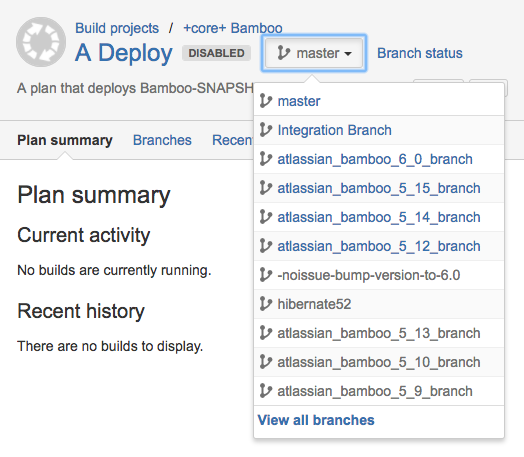Click the caret arrow on master button
The image size is (524, 457).
[348, 54]
